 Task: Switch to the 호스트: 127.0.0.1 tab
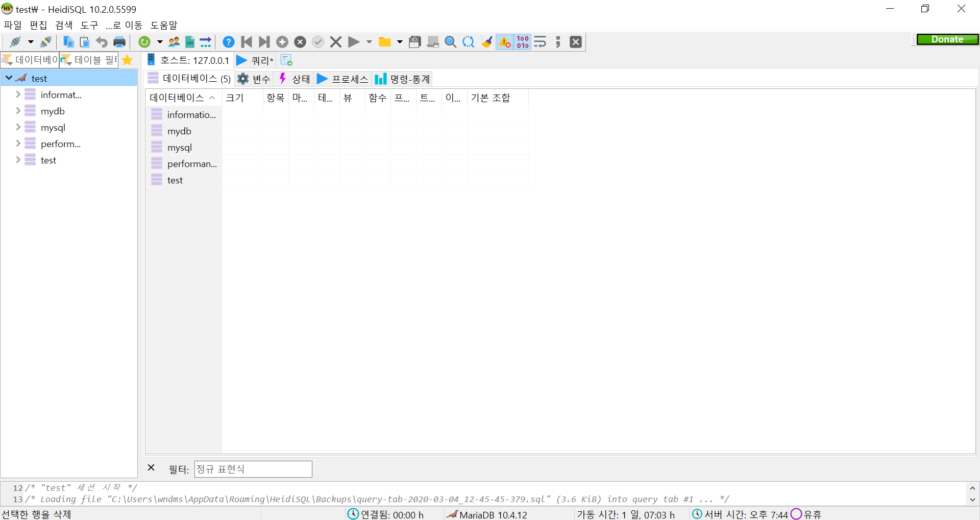click(188, 60)
